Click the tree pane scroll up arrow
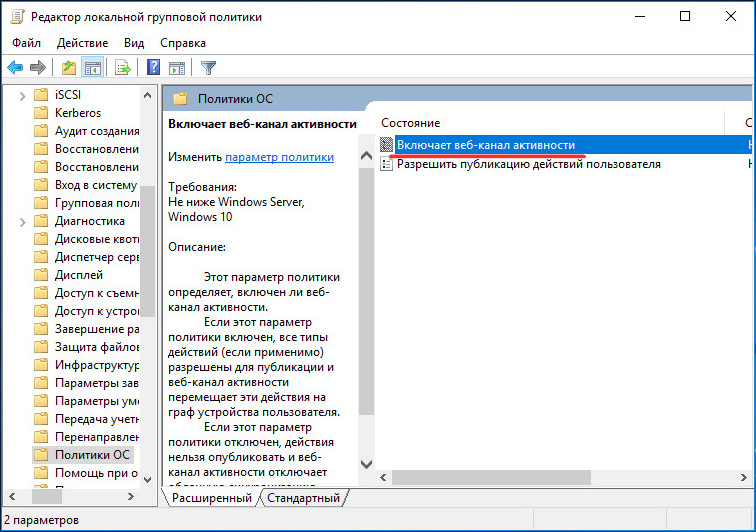This screenshot has width=756, height=532. (148, 95)
